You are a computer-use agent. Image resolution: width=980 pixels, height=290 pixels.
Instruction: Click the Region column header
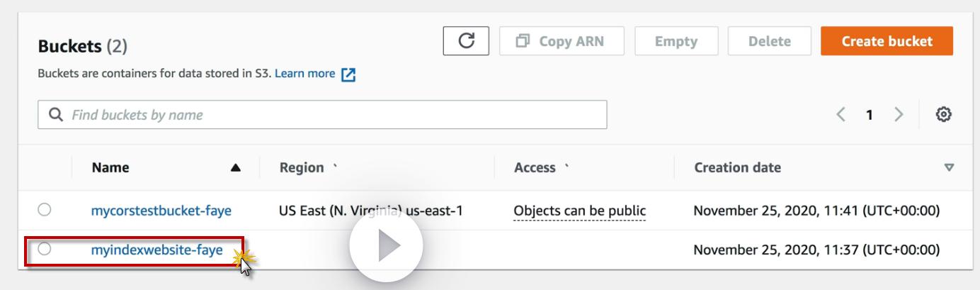pos(302,168)
